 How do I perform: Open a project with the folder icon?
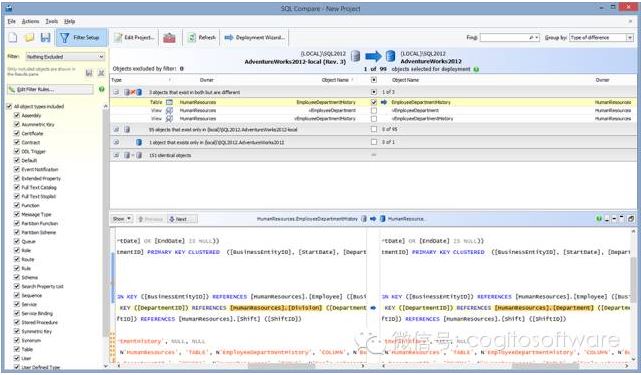(x=29, y=38)
